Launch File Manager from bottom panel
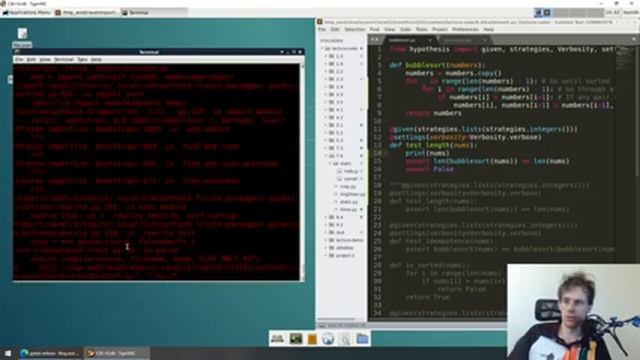640x360 pixels. point(312,339)
